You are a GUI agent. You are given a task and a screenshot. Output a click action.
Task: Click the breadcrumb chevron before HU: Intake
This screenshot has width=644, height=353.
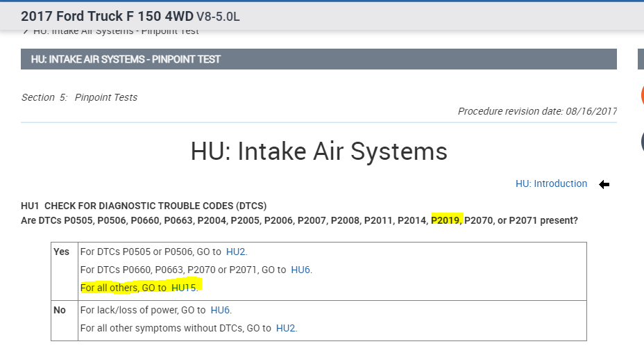26,32
